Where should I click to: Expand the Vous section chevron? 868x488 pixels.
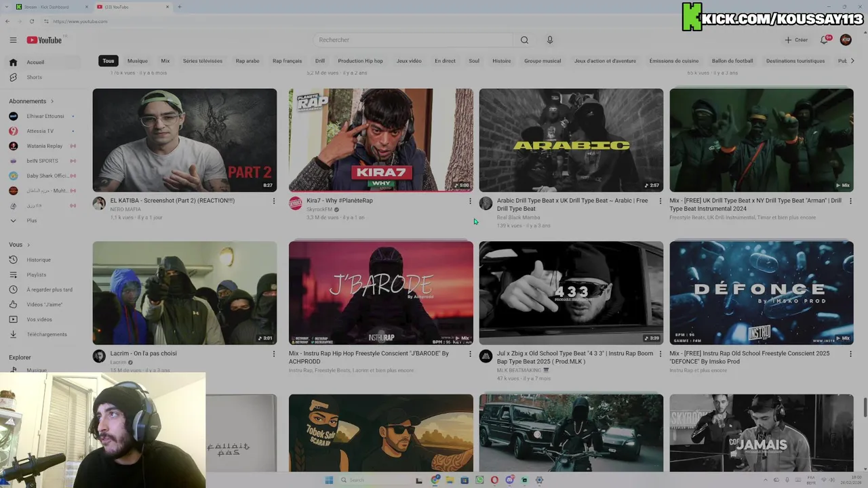point(28,245)
